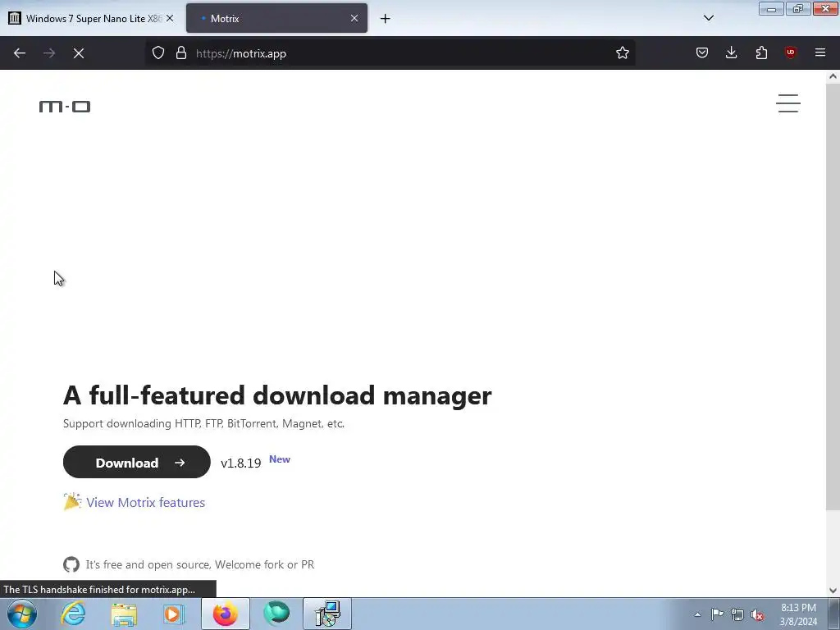The width and height of the screenshot is (840, 630).
Task: Open the Windows Start menu
Action: tap(22, 614)
